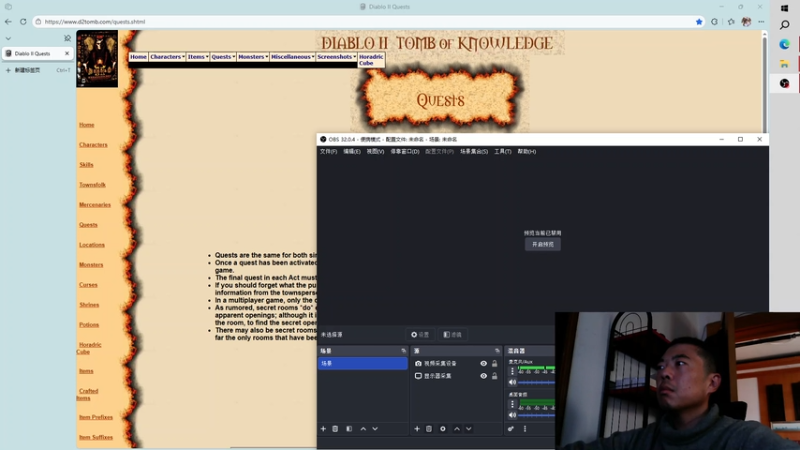
Task: Lock the 显示器采集 source
Action: pos(494,376)
